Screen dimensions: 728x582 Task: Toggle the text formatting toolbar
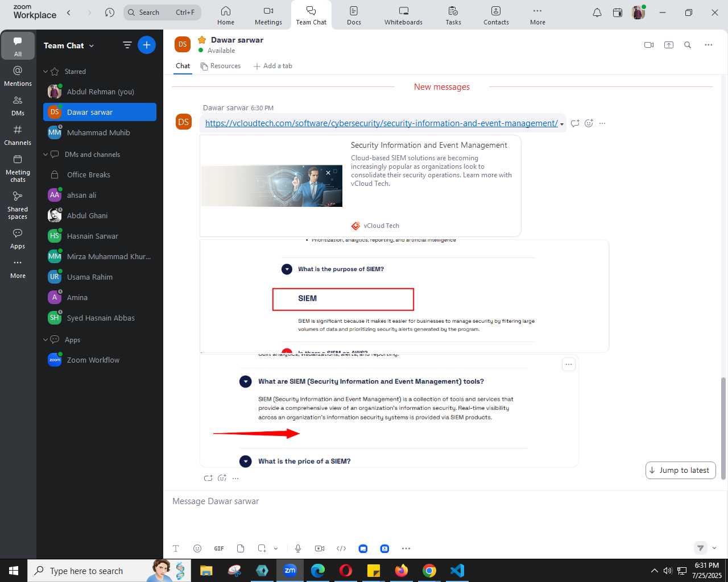click(x=176, y=548)
